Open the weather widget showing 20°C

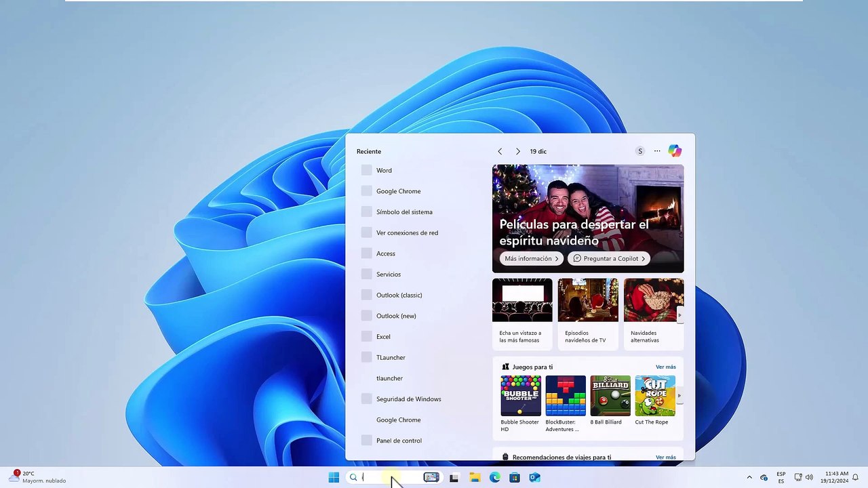point(37,477)
